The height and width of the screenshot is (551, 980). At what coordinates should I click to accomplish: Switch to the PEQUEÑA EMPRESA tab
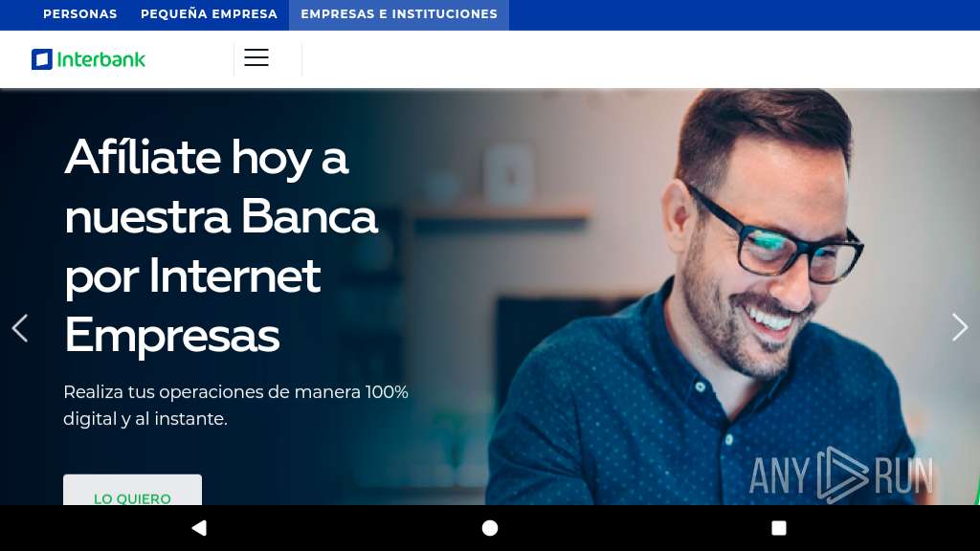(x=209, y=13)
